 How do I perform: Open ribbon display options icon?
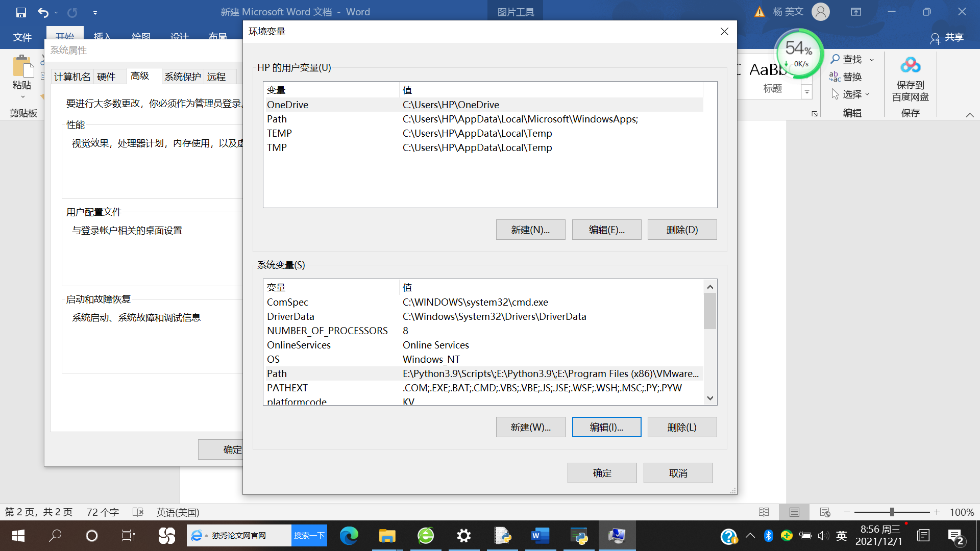(856, 12)
